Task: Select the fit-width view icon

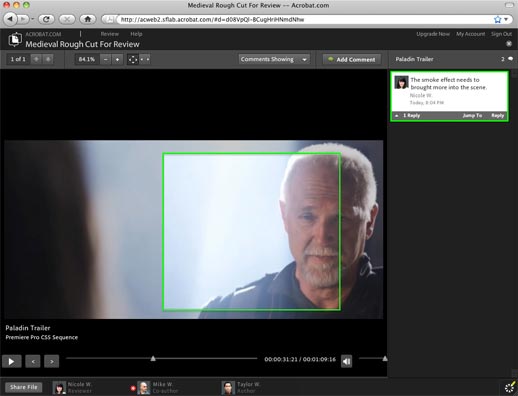Action: [145, 59]
